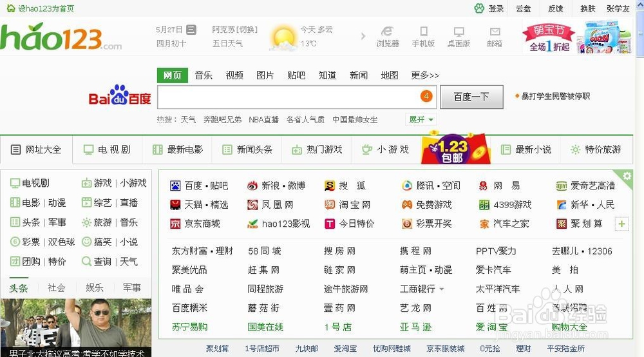The width and height of the screenshot is (644, 357).
Task: Open 苏宁易购 green link
Action: pos(189,327)
